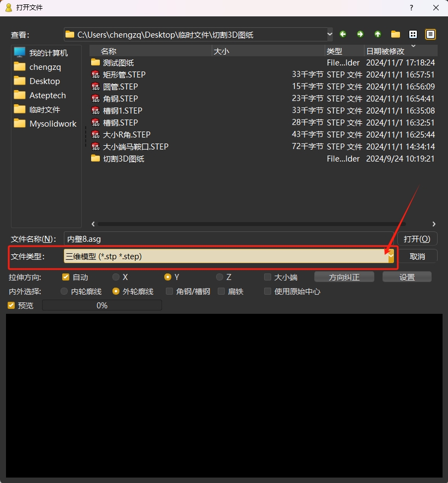This screenshot has width=448, height=483.
Task: Select the X stretch direction radio
Action: 116,277
